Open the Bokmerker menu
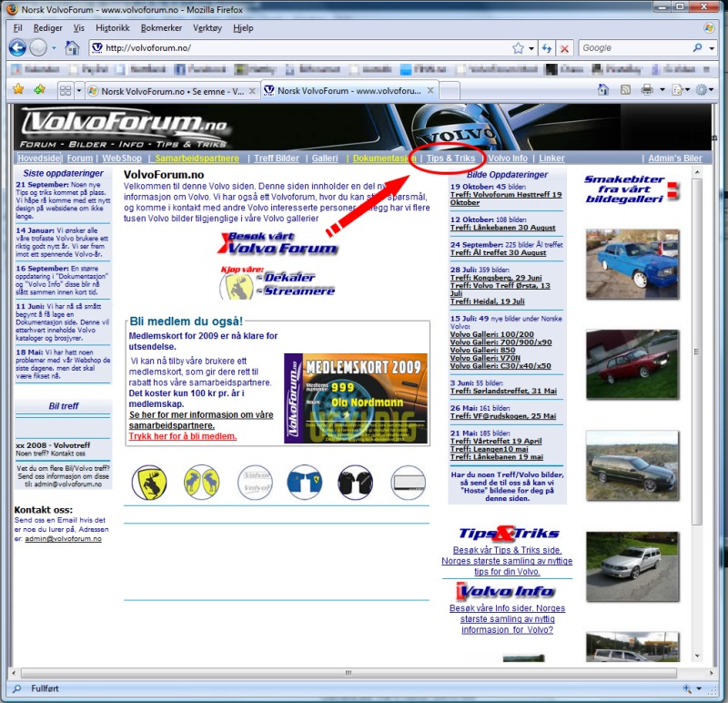This screenshot has height=703, width=728. [161, 28]
